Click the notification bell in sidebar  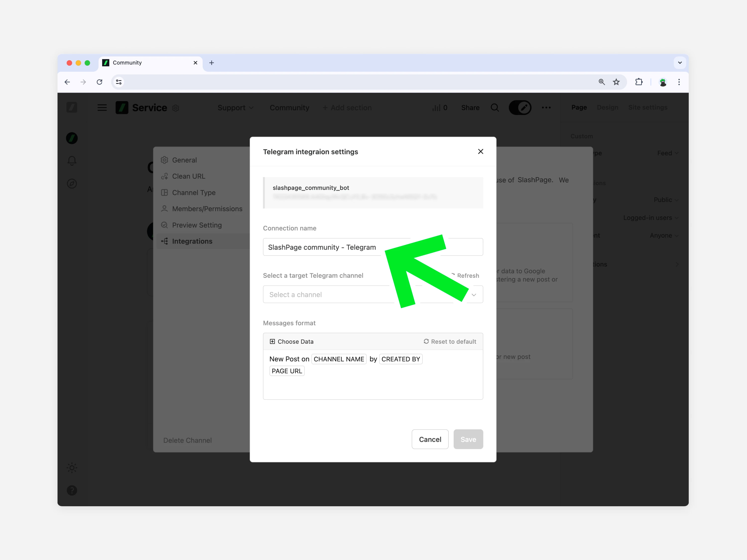[x=72, y=161]
